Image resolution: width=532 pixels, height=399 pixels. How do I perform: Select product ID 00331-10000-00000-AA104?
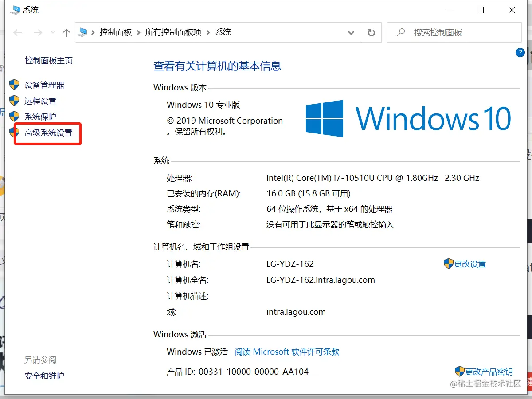point(253,372)
